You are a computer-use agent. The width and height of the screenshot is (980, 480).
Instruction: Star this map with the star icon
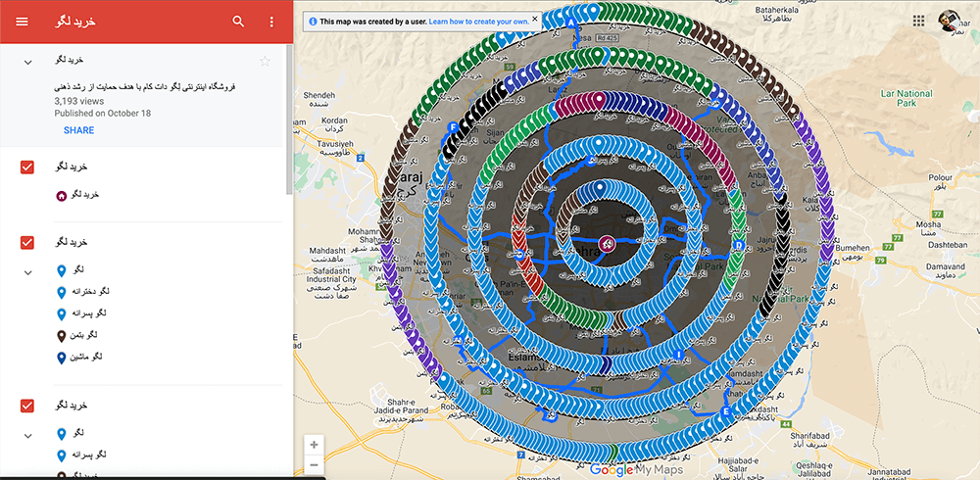(x=265, y=62)
